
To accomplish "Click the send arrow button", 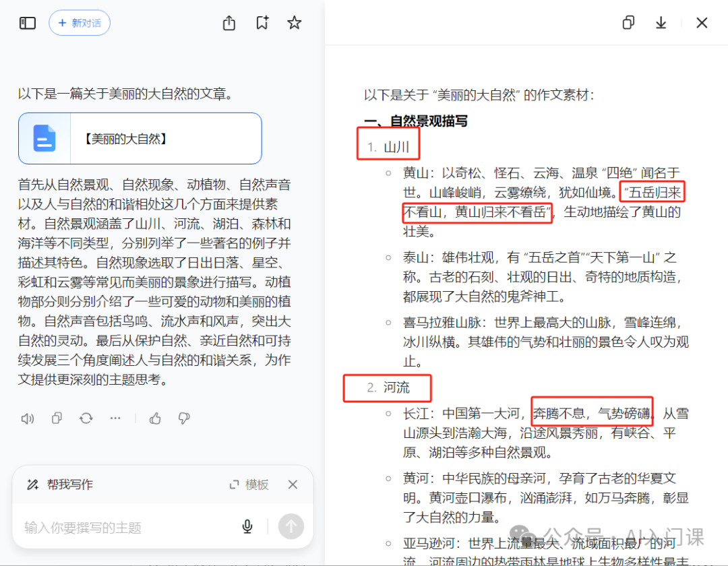I will pos(291,526).
